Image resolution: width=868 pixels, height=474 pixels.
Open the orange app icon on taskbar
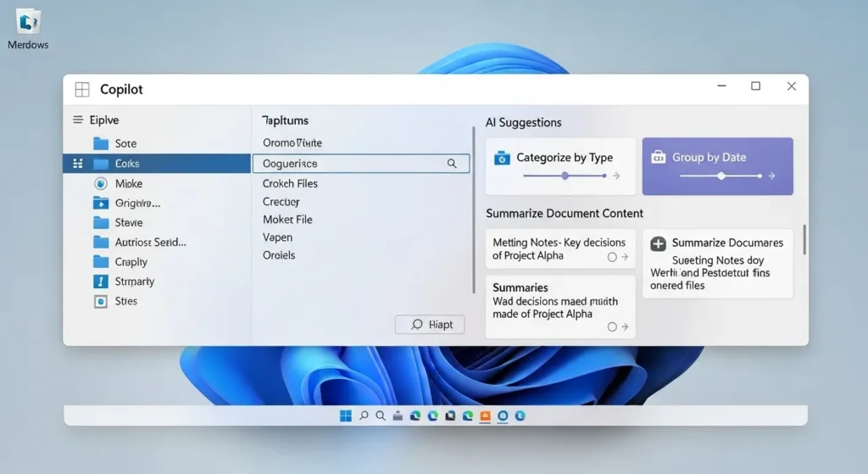tap(485, 415)
